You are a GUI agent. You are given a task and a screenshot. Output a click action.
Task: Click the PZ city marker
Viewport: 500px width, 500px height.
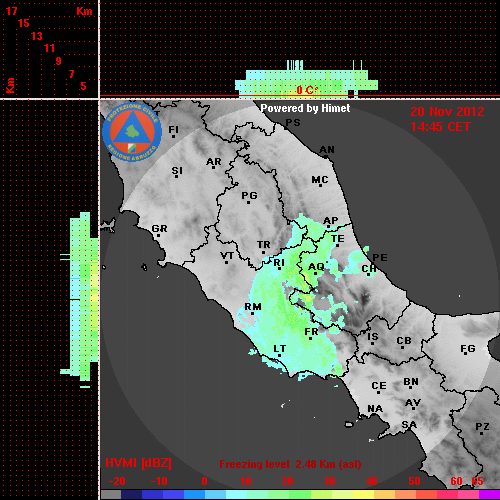point(482,433)
